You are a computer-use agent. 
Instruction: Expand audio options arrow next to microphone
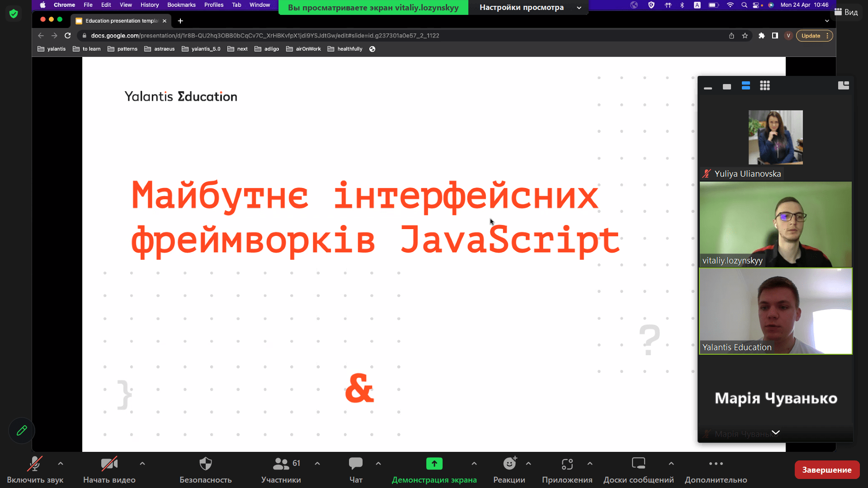(x=61, y=464)
